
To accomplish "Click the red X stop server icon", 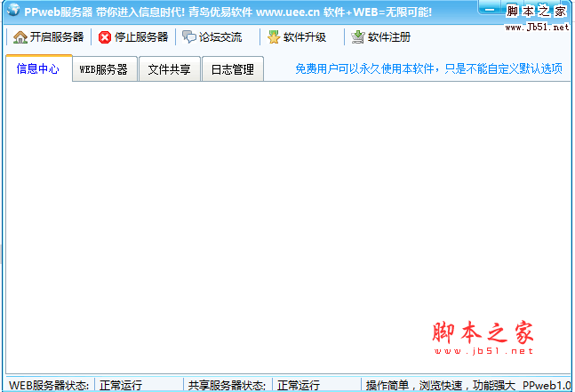I will pos(105,37).
